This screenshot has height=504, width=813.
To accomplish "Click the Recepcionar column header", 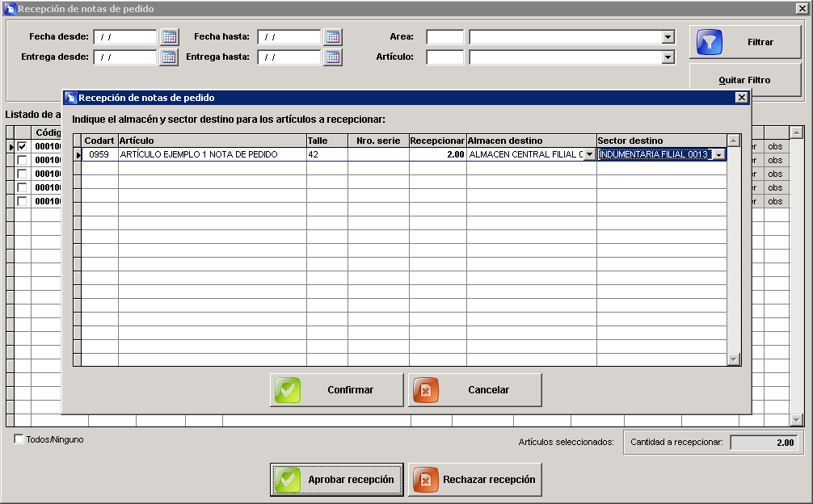I will [x=437, y=141].
